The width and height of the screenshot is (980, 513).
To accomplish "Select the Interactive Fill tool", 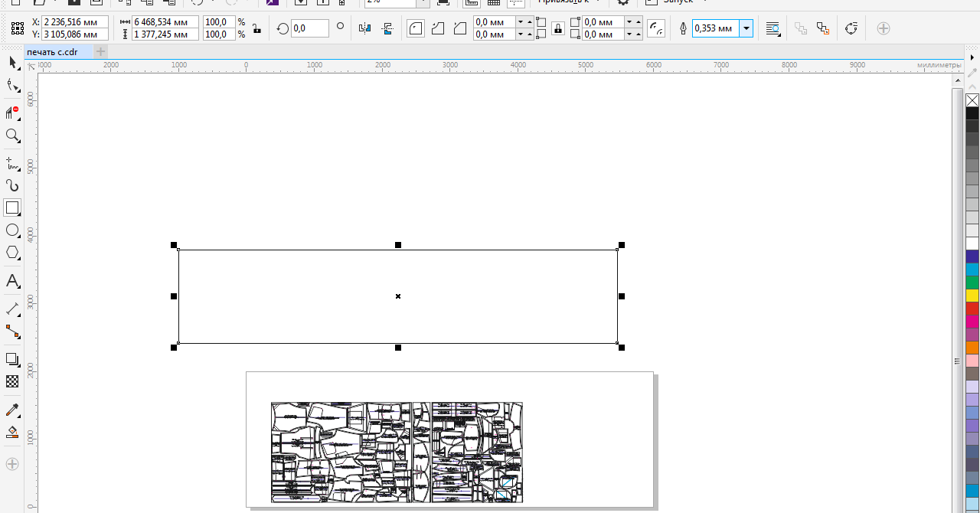I will point(12,433).
